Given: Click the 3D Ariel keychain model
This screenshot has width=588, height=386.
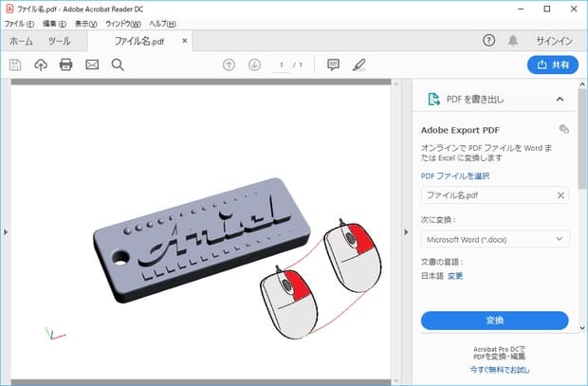Looking at the screenshot, I should coord(202,240).
